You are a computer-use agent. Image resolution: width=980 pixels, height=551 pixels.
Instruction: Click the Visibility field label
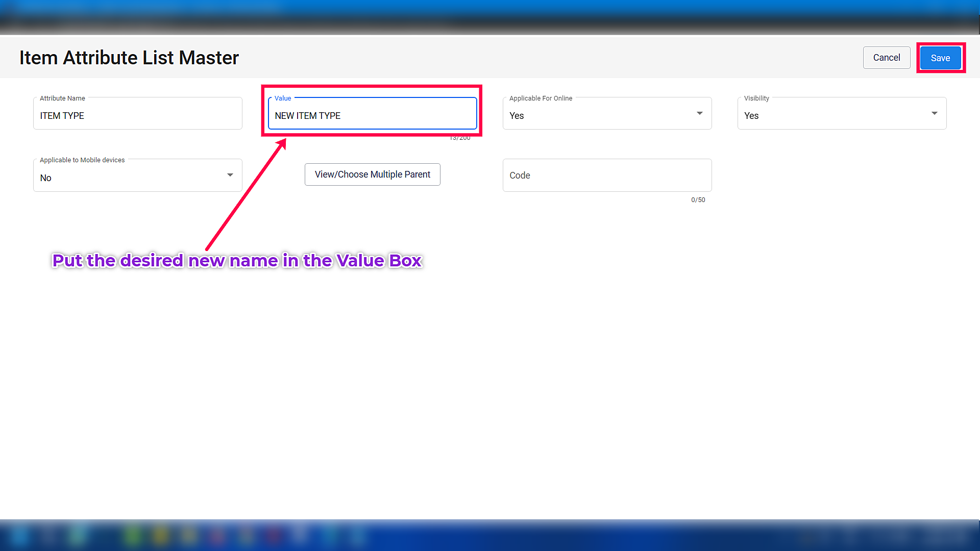coord(756,98)
